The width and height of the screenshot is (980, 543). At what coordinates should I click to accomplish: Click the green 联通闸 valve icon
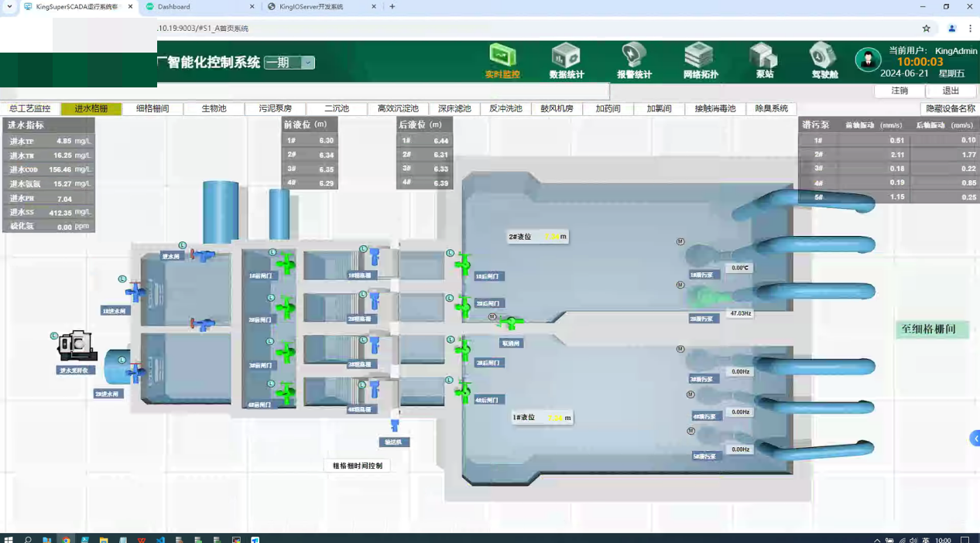(512, 321)
